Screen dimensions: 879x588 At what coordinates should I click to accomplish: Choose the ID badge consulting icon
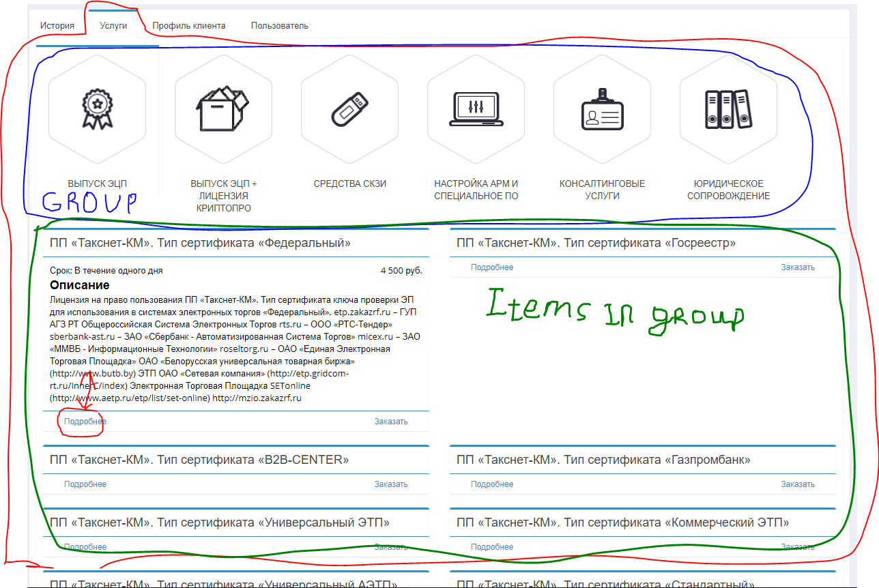(x=602, y=109)
